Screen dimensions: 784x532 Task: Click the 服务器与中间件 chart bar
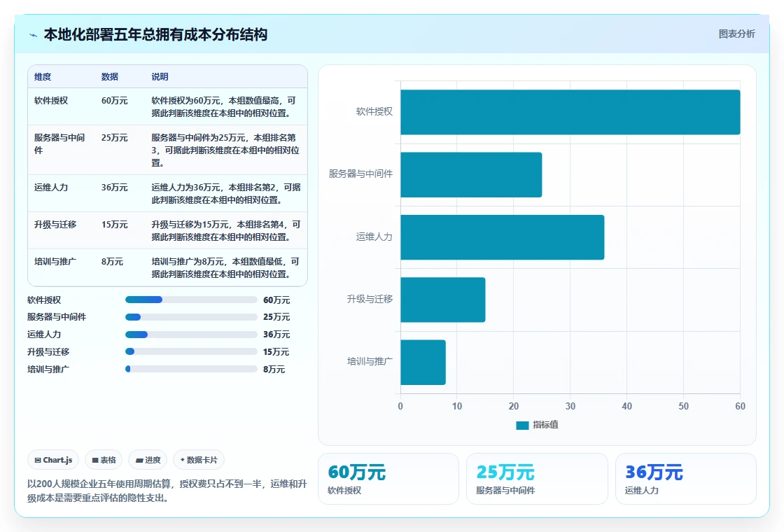pos(471,174)
